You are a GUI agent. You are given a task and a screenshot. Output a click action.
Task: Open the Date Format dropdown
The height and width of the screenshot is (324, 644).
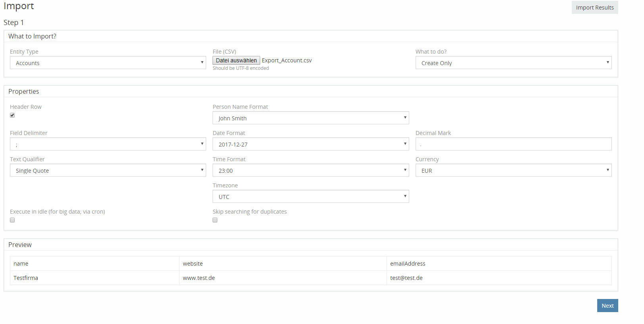(x=310, y=144)
